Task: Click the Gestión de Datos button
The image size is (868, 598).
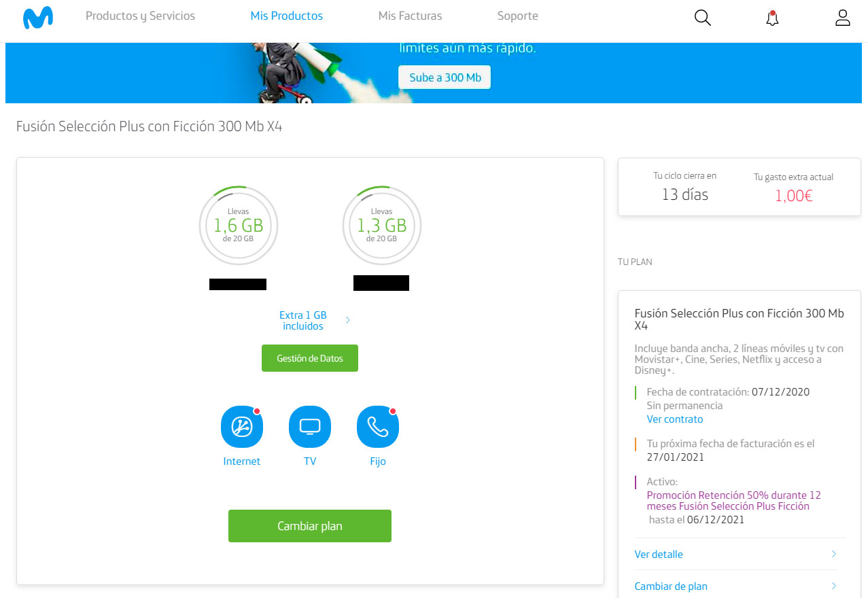Action: 310,358
